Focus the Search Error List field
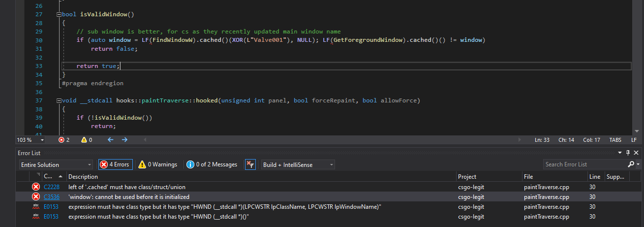 [x=584, y=164]
